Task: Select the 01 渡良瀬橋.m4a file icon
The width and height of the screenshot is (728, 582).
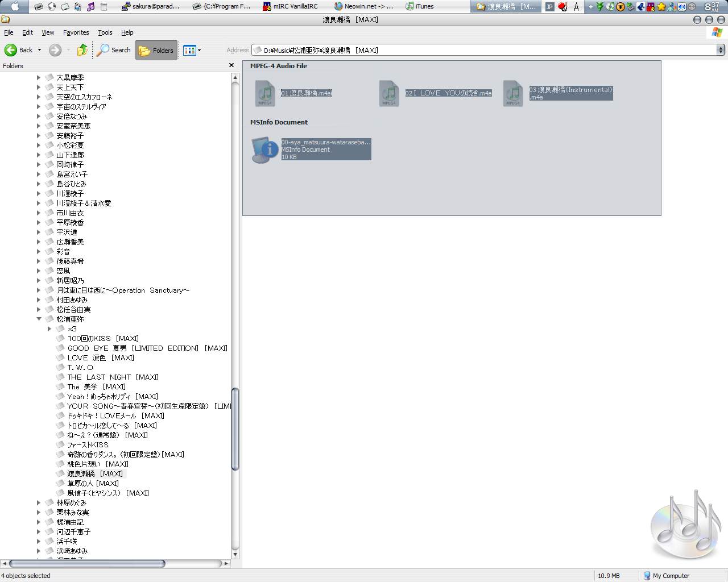Action: coord(265,93)
